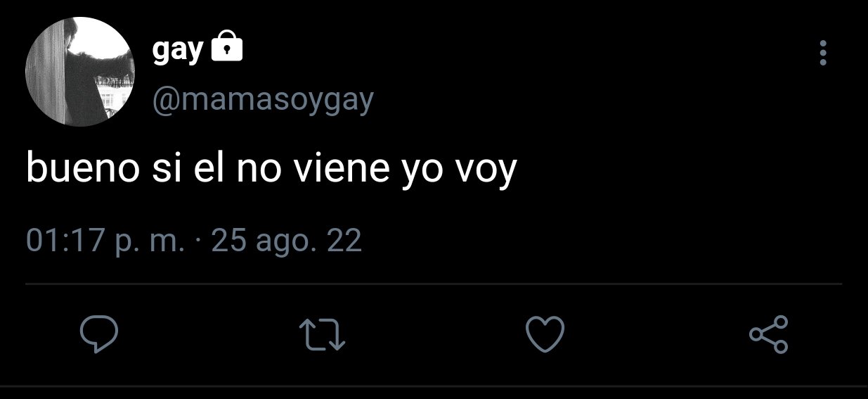The width and height of the screenshot is (868, 399).
Task: Click the timestamp 01:17 p. m.
Action: tap(106, 241)
